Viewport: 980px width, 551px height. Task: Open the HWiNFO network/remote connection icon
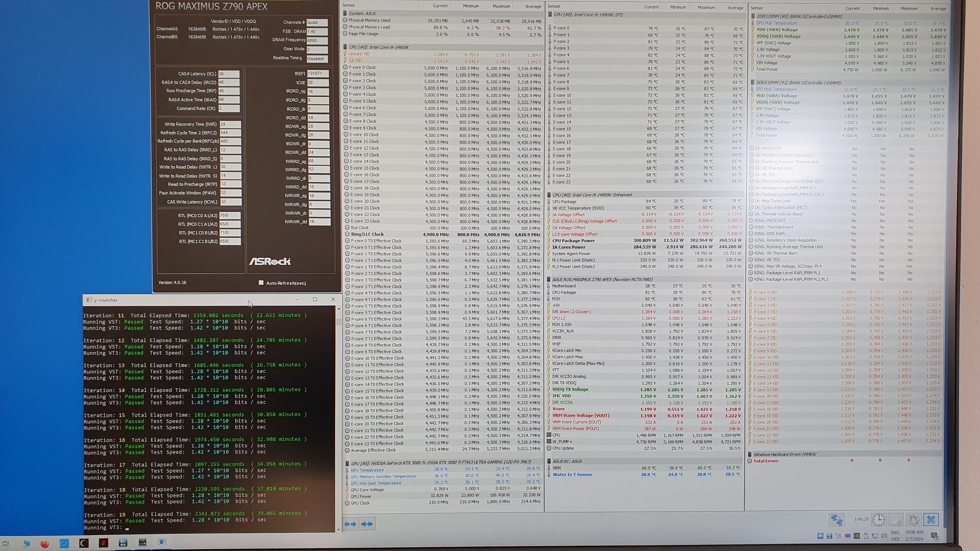tap(837, 519)
